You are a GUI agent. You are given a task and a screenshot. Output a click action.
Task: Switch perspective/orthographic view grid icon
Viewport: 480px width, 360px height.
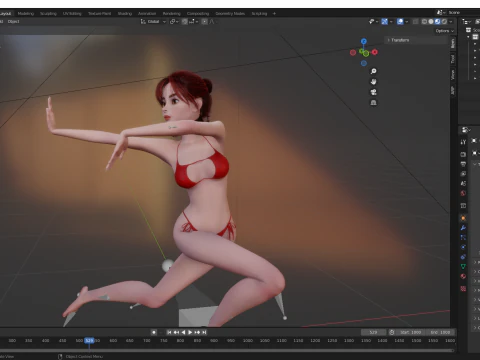tap(373, 103)
